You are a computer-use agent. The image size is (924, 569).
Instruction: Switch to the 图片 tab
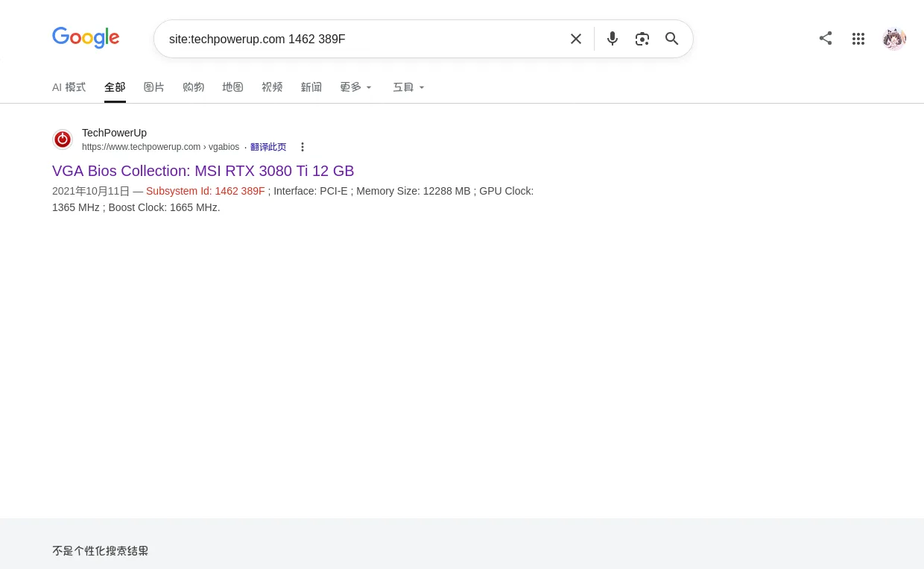tap(154, 87)
